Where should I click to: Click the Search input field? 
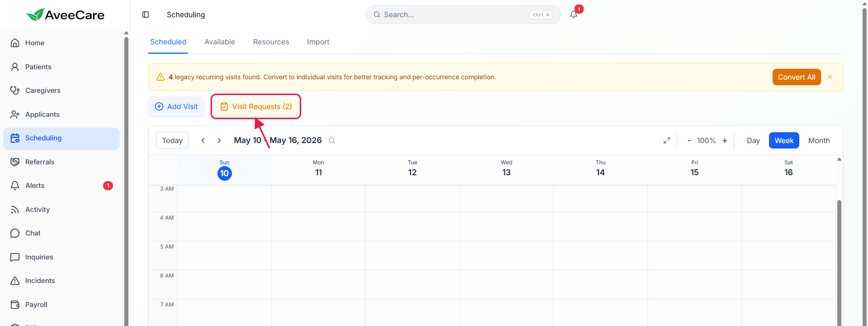tap(463, 14)
